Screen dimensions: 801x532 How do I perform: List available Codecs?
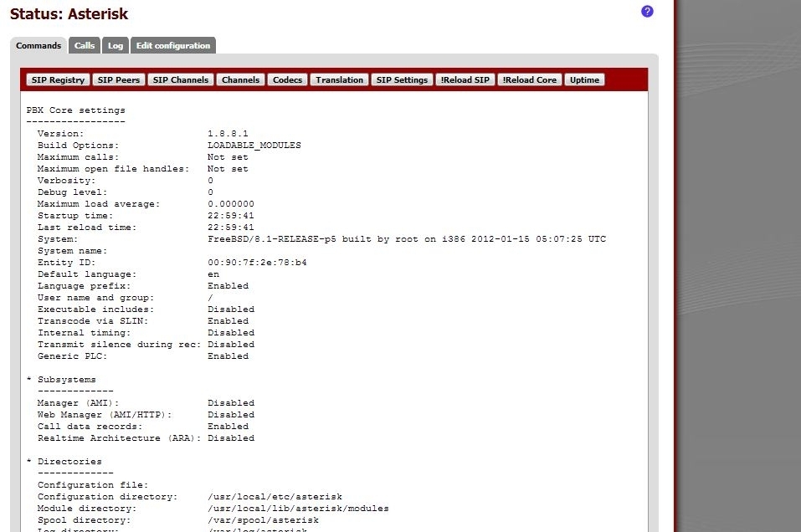[287, 79]
